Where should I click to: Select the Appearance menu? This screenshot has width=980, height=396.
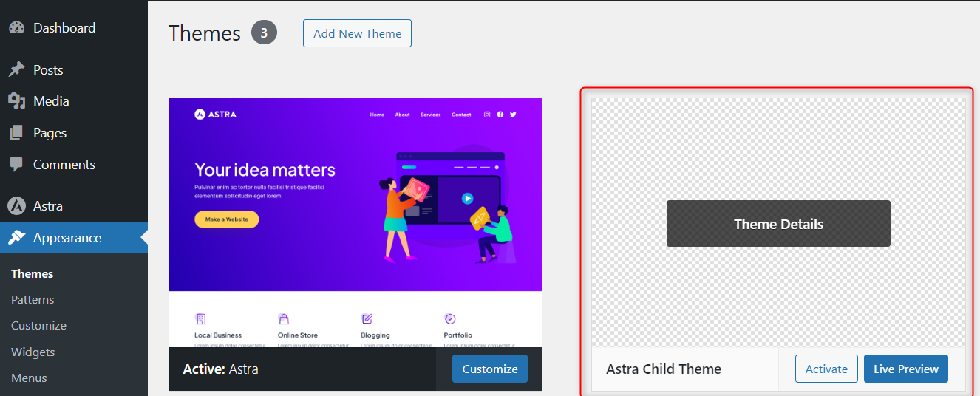pyautogui.click(x=74, y=238)
